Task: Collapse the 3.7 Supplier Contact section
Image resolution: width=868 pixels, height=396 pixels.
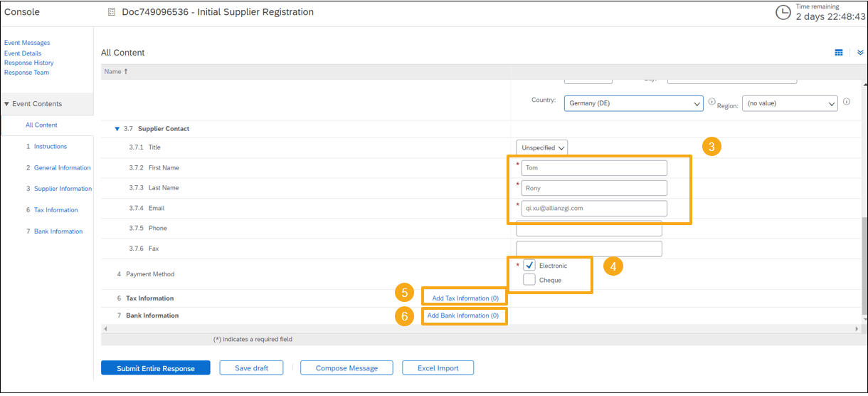Action: 117,129
